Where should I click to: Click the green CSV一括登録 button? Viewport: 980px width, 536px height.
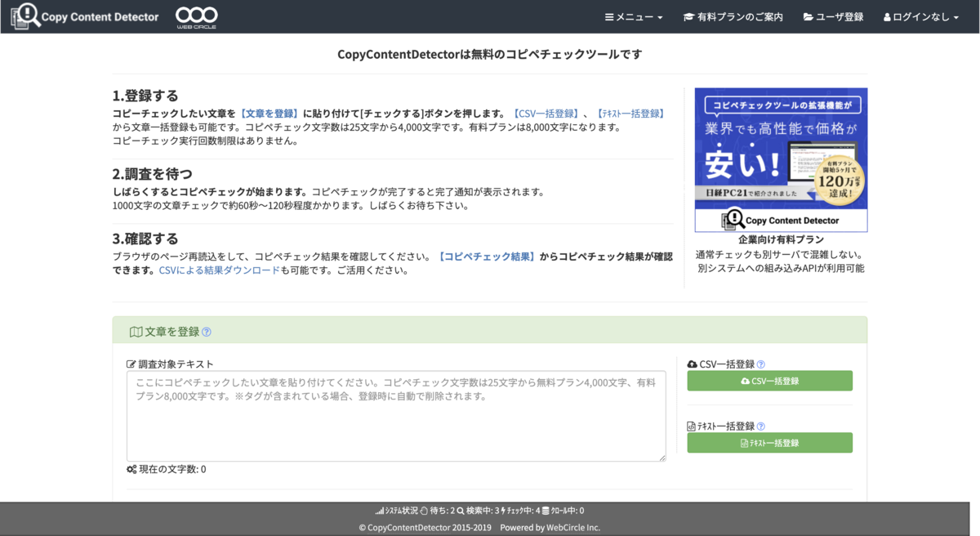(x=769, y=381)
